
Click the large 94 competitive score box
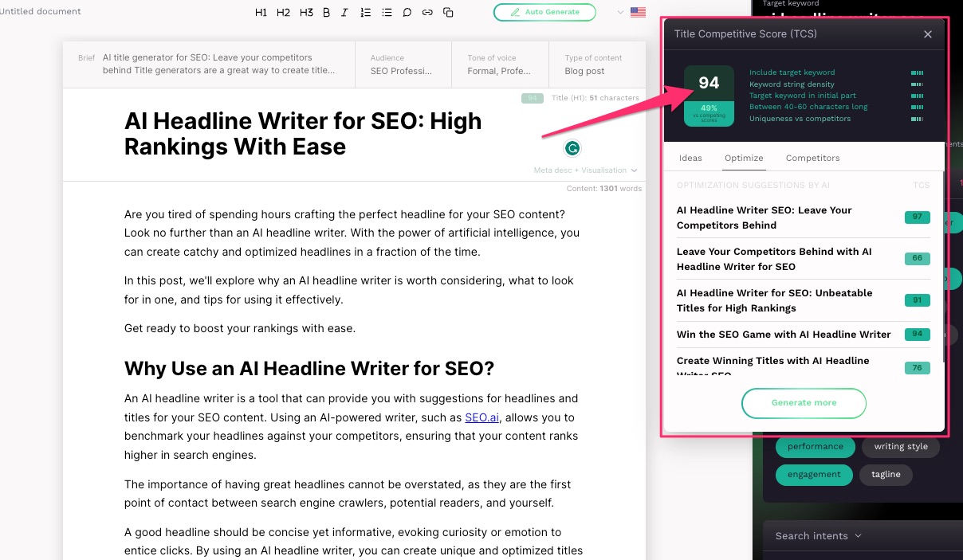pos(709,96)
